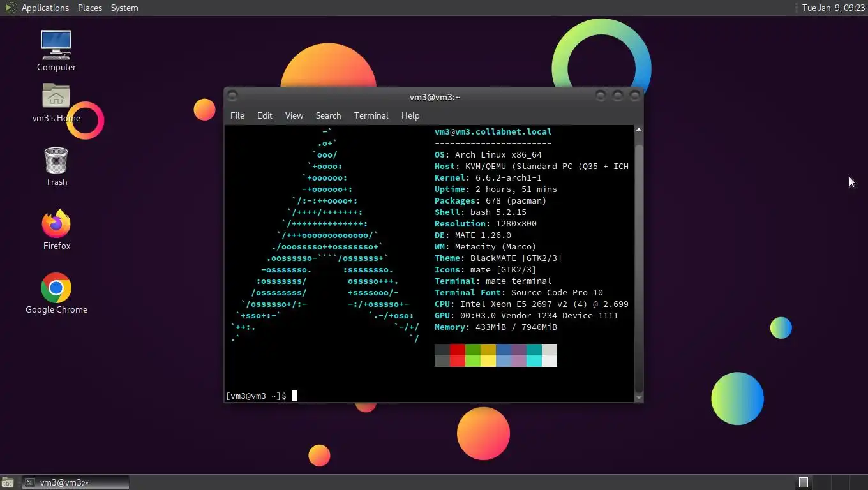Open the terminal View menu
Viewport: 868px width, 490px height.
click(294, 115)
